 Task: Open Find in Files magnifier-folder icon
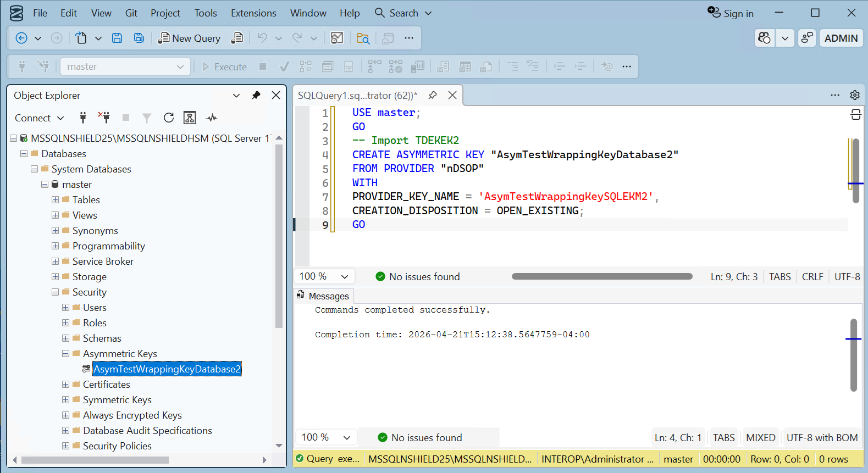tap(363, 38)
